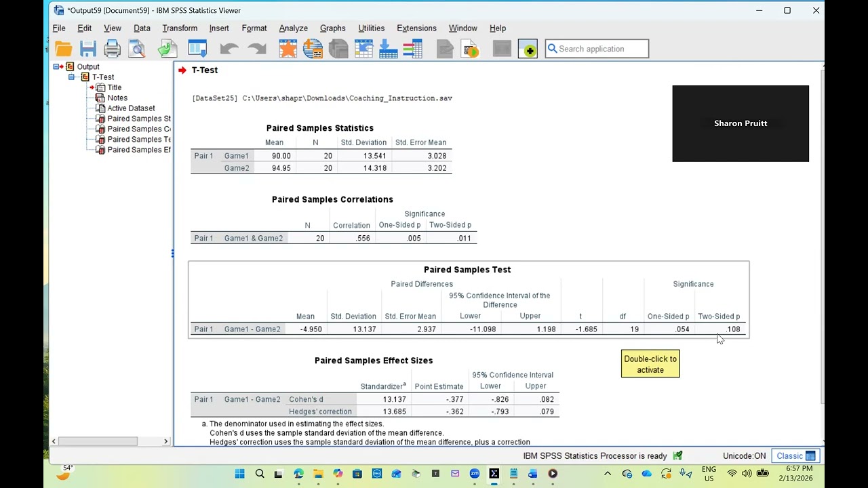
Task: Click outline pane scroll-right arrow
Action: click(x=165, y=441)
